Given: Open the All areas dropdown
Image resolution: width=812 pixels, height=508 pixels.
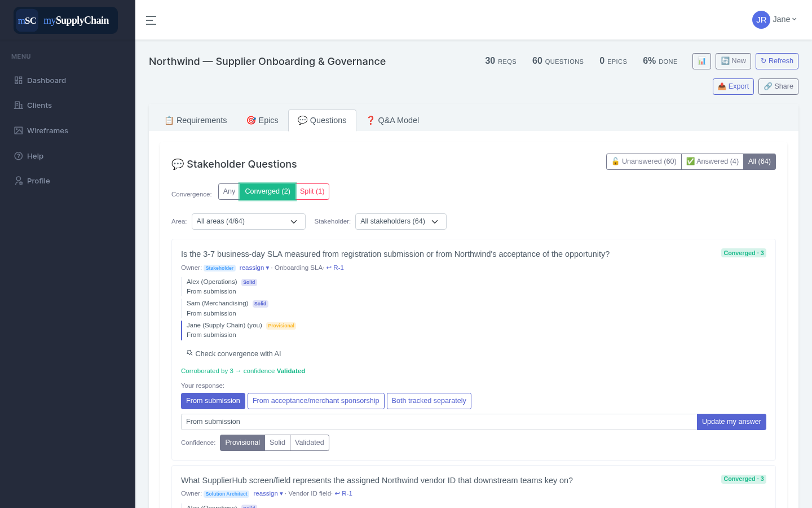Looking at the screenshot, I should click(249, 221).
